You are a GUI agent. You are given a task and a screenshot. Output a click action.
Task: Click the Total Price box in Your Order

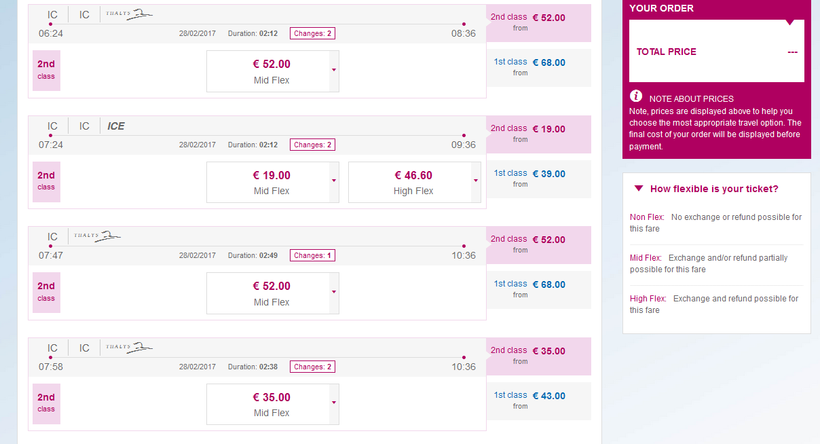tap(716, 51)
